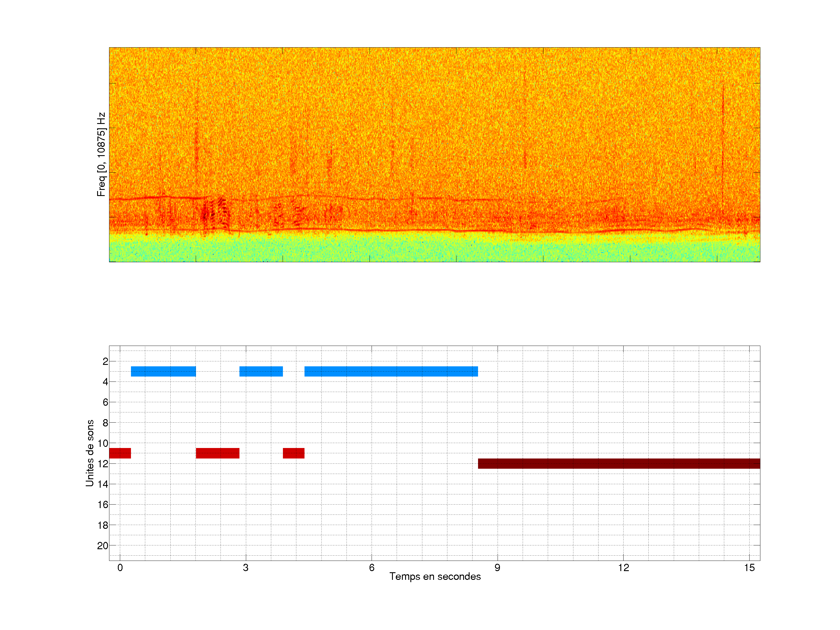Image resolution: width=840 pixels, height=630 pixels.
Task: Click the x-axis tick label 12
Action: coord(623,568)
